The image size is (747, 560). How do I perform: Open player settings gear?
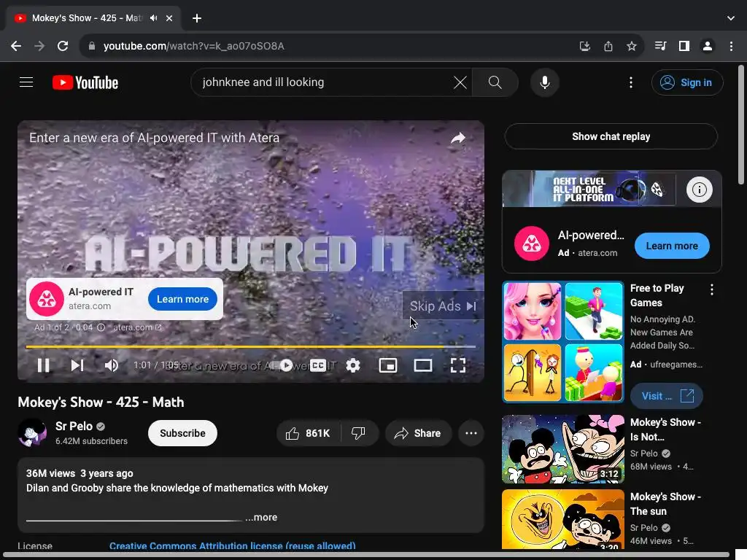[x=353, y=365]
